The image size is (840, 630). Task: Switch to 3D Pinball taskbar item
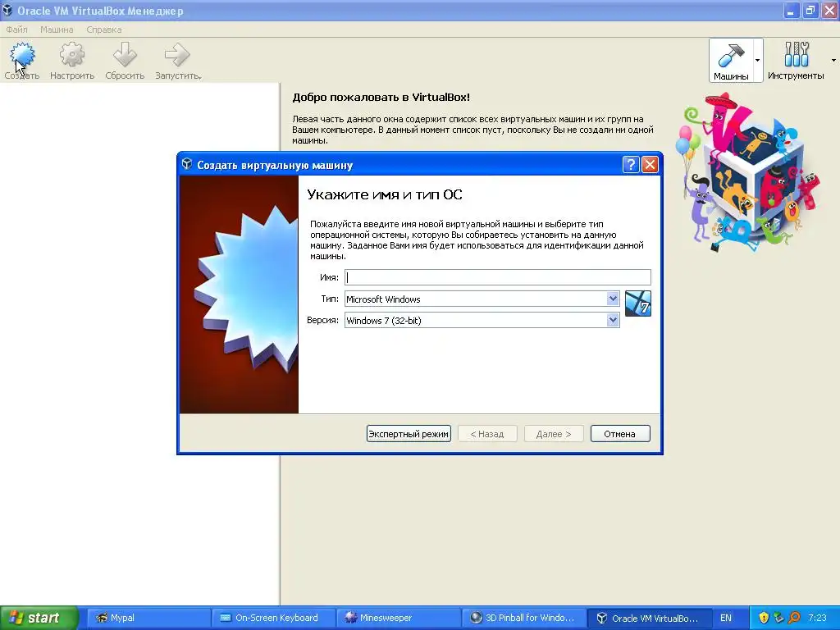coord(523,618)
